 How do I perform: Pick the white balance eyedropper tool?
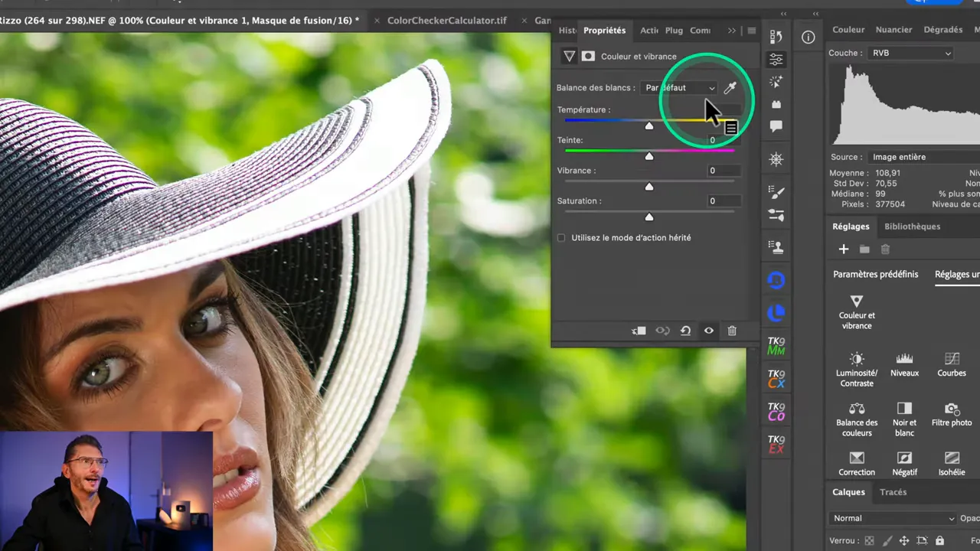[x=730, y=88]
